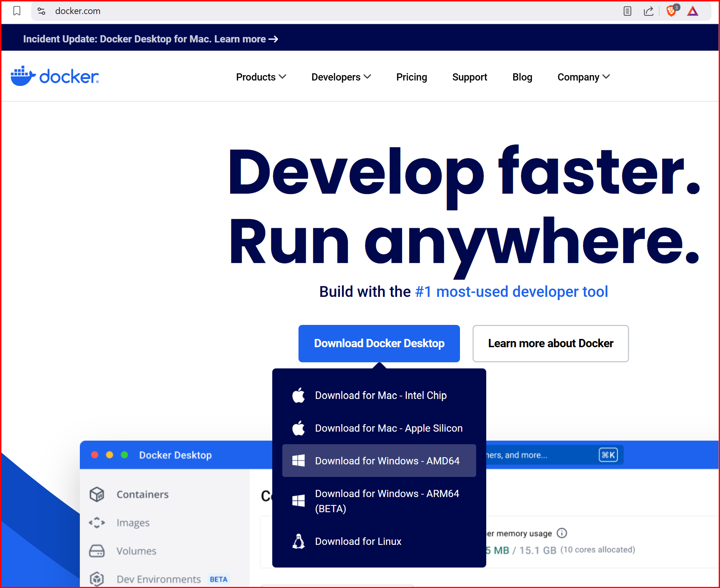The height and width of the screenshot is (588, 720).
Task: Click the BETA badge next to Dev Environments
Action: tap(219, 579)
